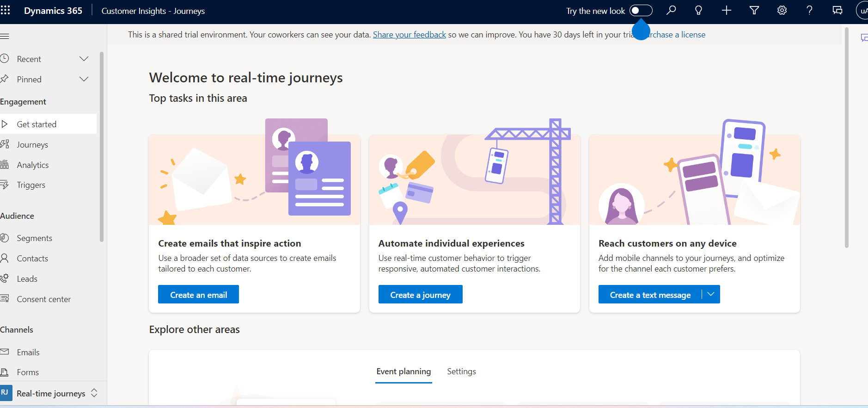Screen dimensions: 868x408
Task: Click the Automate individual experiences illustration
Action: click(474, 172)
